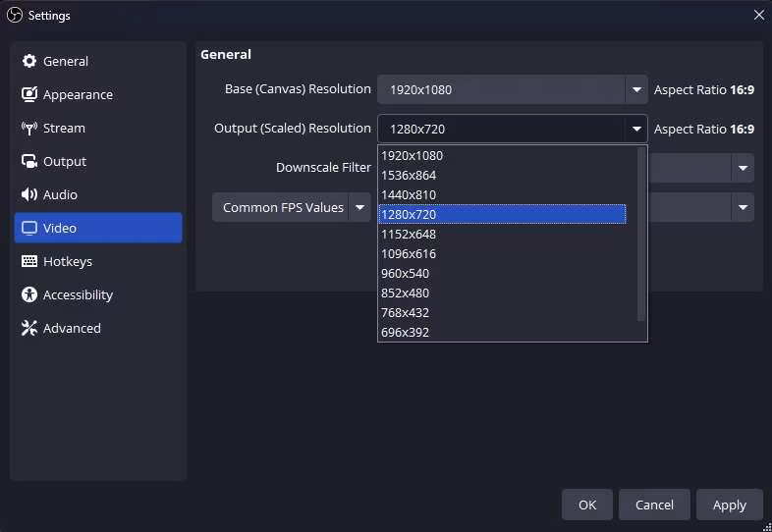
Task: Pick the 852x480 resolution option
Action: click(x=406, y=293)
